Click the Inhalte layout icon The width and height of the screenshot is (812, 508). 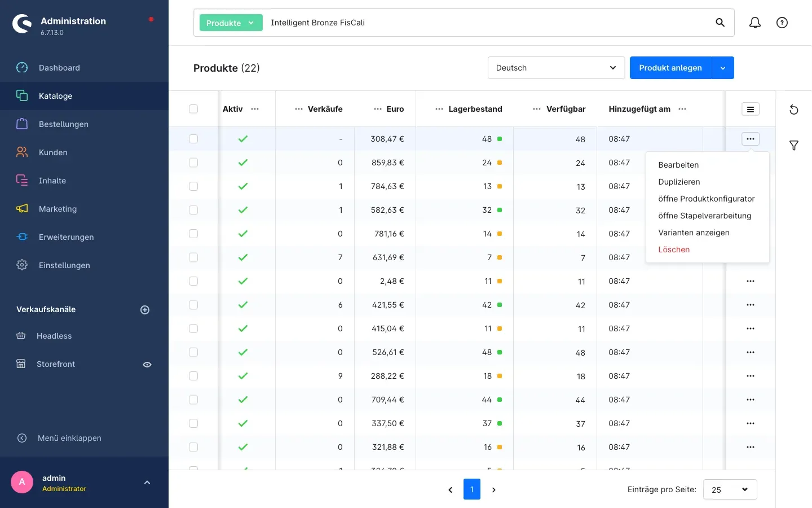22,181
